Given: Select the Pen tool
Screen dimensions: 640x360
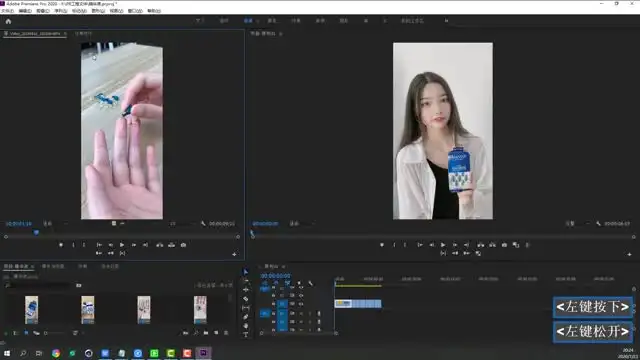Looking at the screenshot, I should click(245, 317).
